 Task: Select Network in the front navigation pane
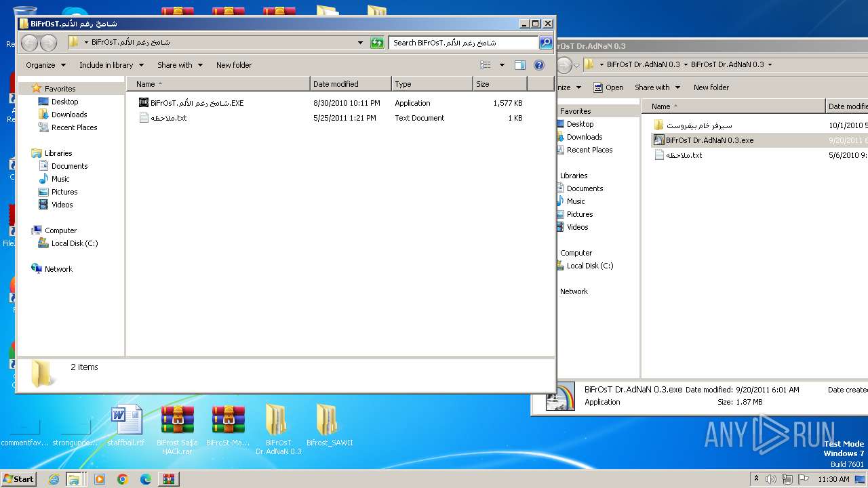point(58,269)
